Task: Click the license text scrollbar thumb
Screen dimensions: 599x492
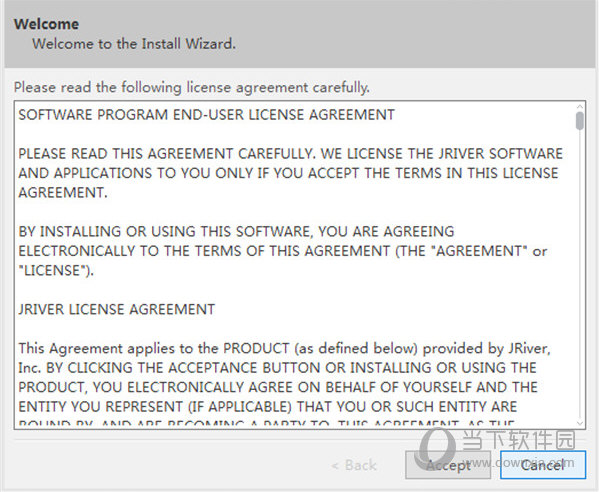Action: click(580, 121)
